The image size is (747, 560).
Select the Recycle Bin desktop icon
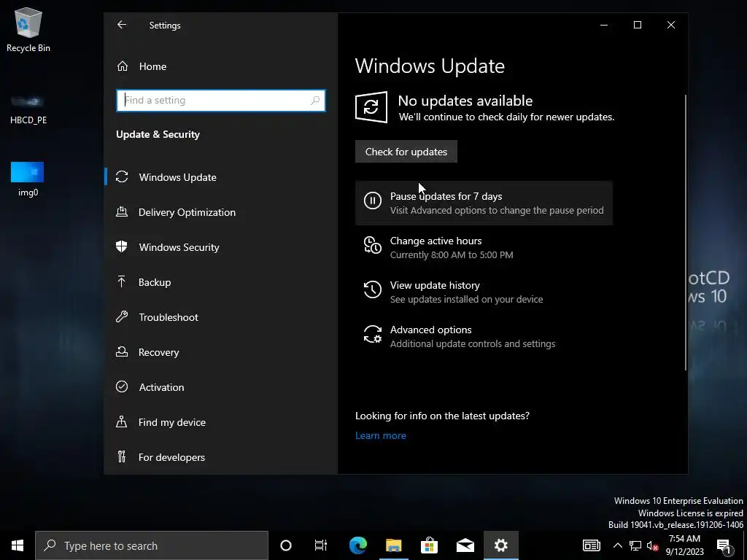point(28,29)
